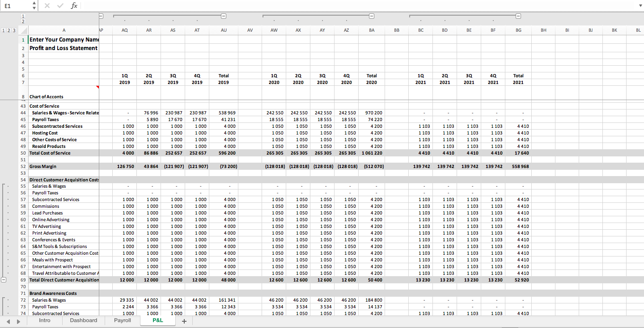The width and height of the screenshot is (644, 328).
Task: Open the Intro sheet
Action: (x=44, y=320)
